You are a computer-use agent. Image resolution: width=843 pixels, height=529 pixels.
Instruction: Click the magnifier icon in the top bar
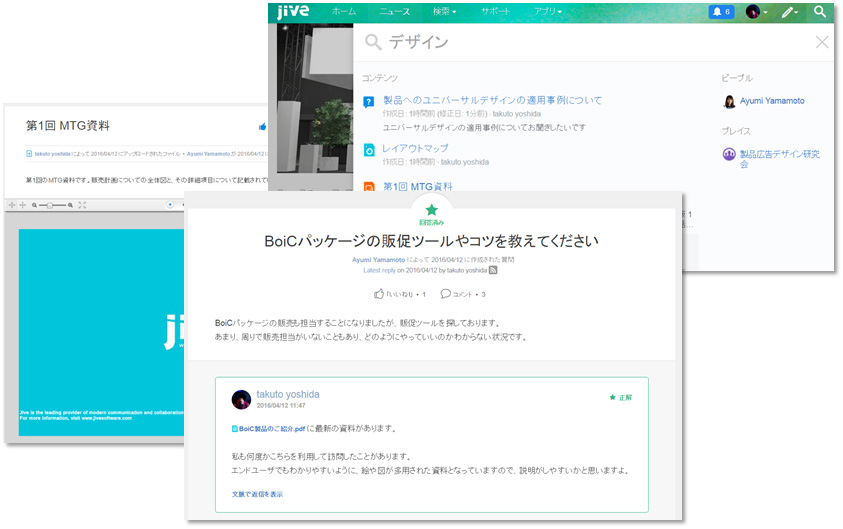click(x=820, y=12)
